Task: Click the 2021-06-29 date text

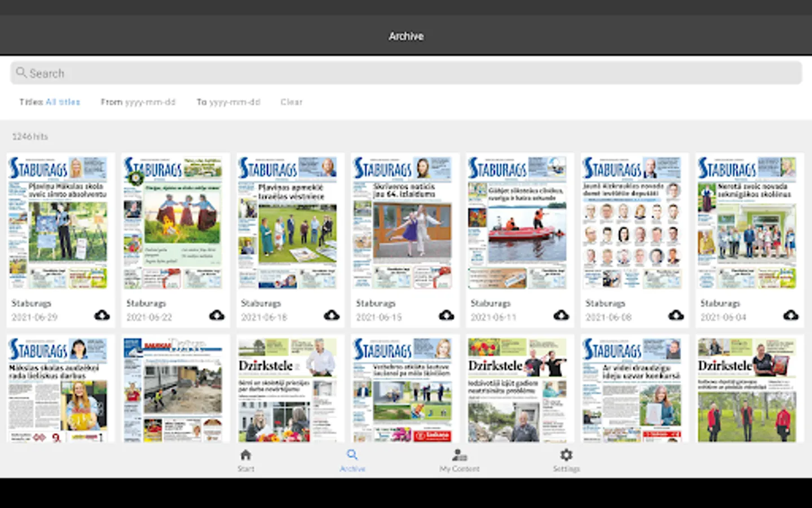Action: (34, 317)
